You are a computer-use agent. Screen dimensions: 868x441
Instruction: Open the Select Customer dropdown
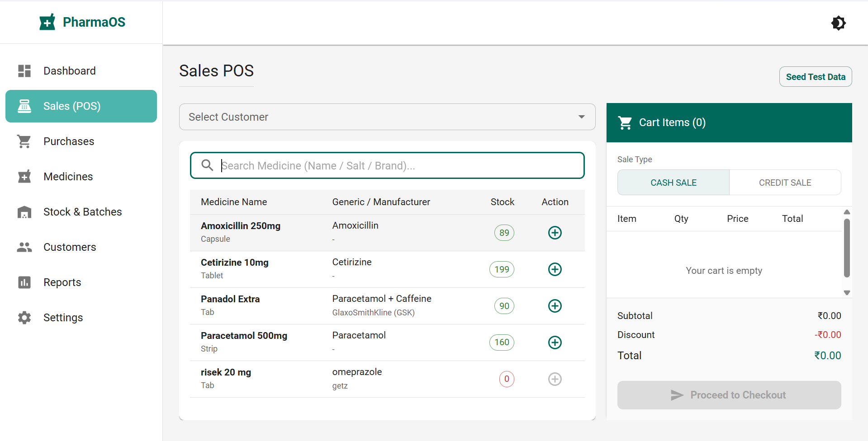(x=387, y=117)
